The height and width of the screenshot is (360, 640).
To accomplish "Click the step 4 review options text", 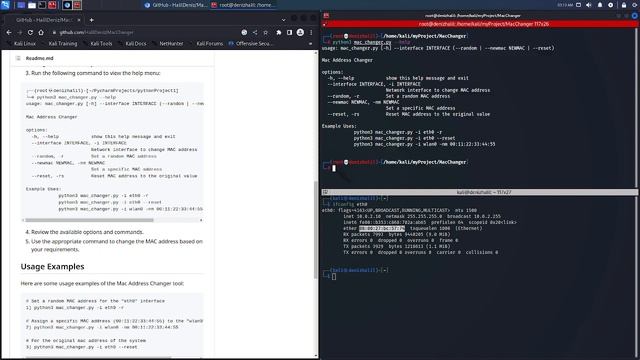I will click(x=87, y=232).
